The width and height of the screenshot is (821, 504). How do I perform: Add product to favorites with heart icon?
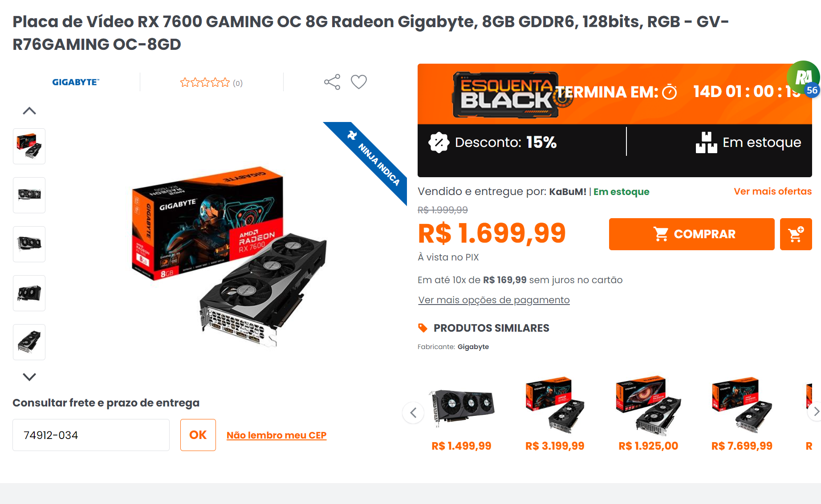point(359,82)
